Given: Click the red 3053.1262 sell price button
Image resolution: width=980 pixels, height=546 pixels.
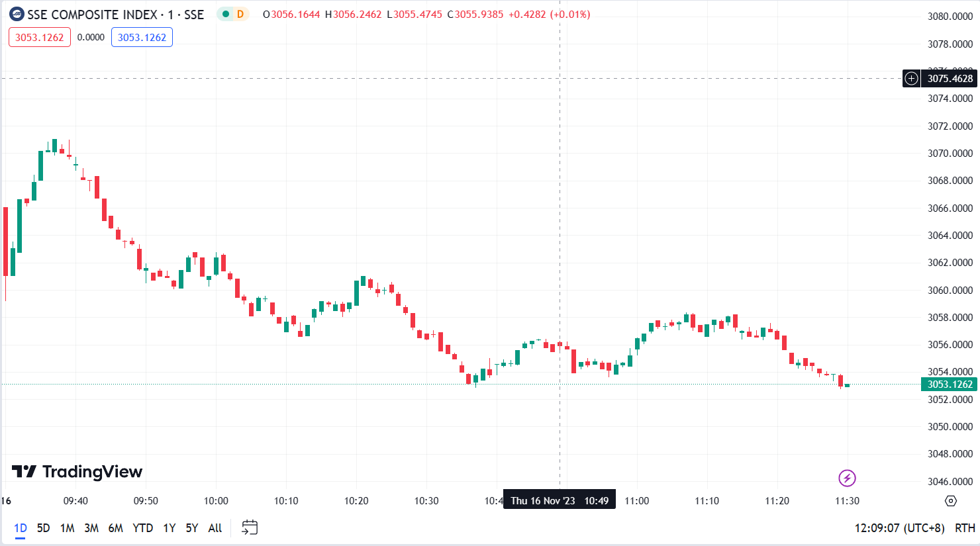Looking at the screenshot, I should tap(39, 37).
